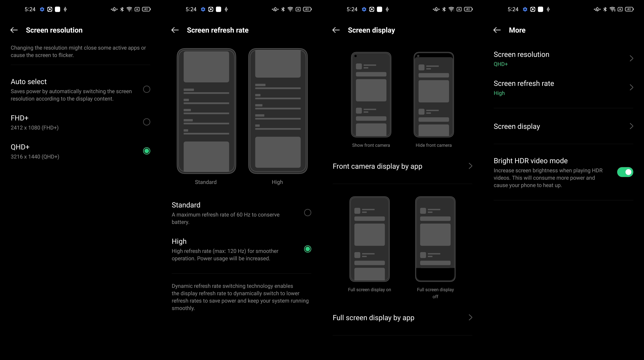
Task: Choose the Show front camera preview
Action: click(371, 95)
